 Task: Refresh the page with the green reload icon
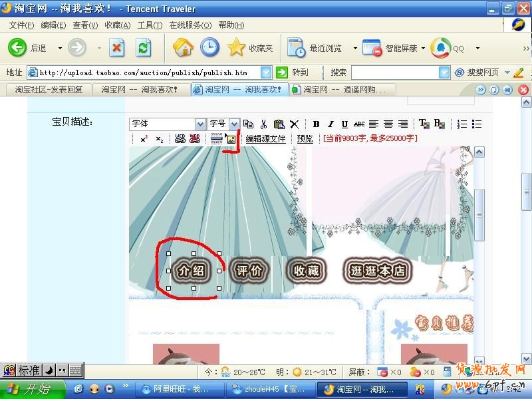[x=144, y=48]
